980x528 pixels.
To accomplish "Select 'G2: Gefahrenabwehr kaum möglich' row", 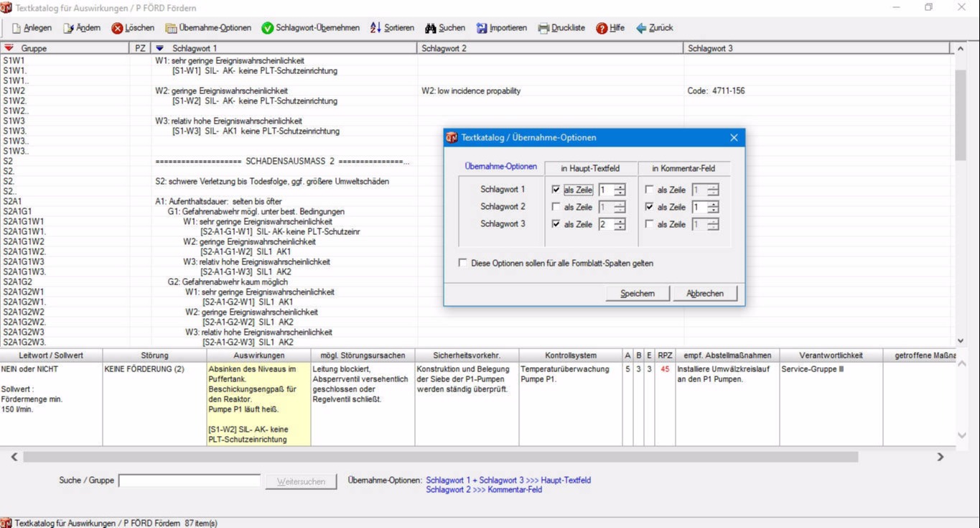I will pos(228,282).
